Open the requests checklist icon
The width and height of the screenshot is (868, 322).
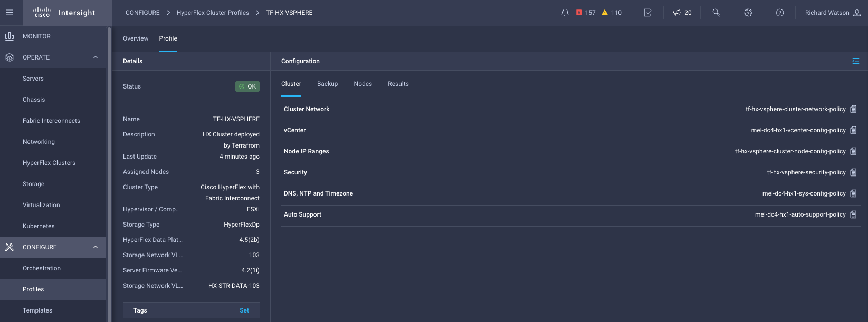(647, 13)
